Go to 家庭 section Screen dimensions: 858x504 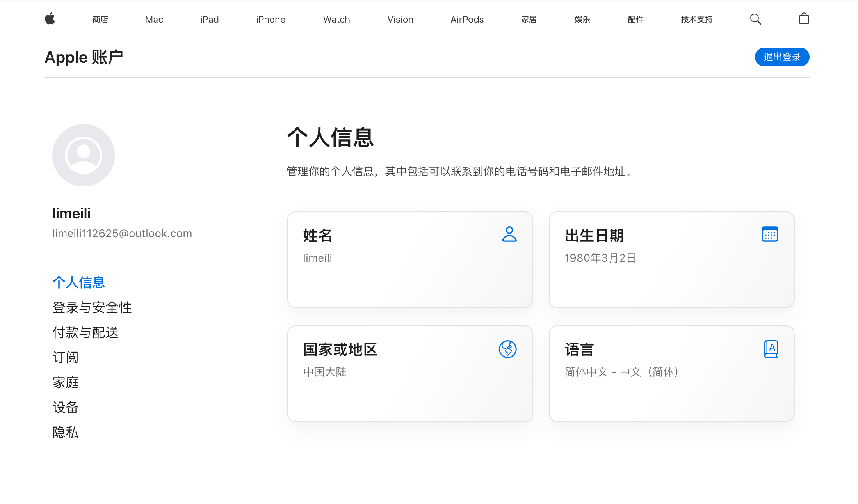(x=66, y=382)
